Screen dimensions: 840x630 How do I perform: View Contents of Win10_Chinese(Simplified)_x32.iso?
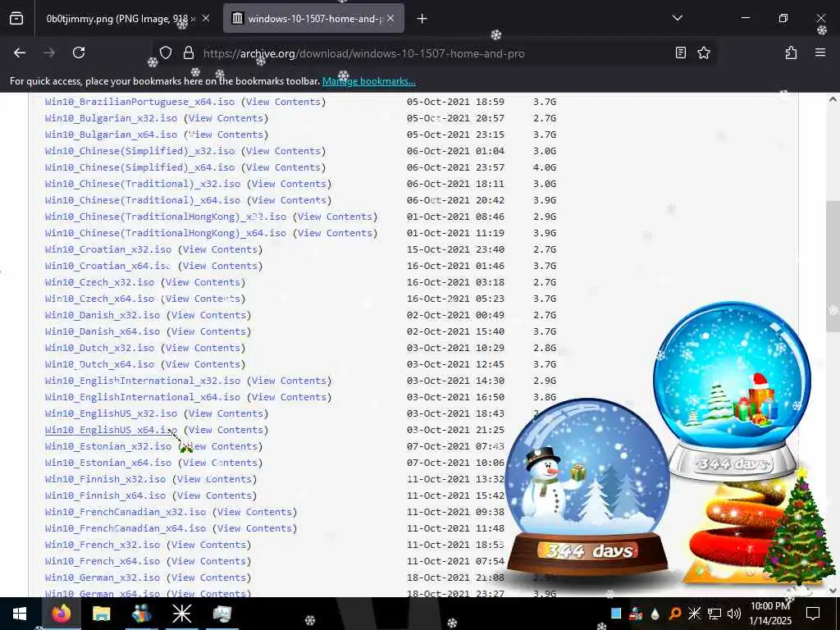(283, 151)
